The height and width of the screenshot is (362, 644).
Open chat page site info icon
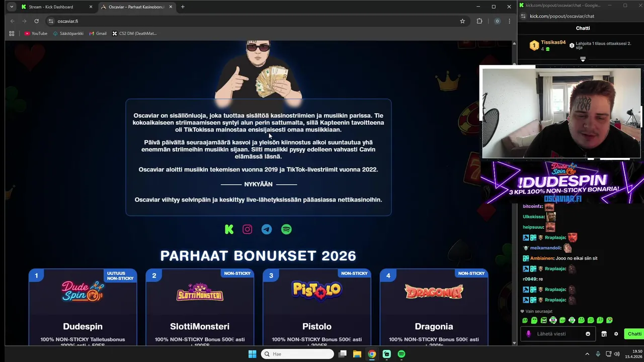coord(523,16)
